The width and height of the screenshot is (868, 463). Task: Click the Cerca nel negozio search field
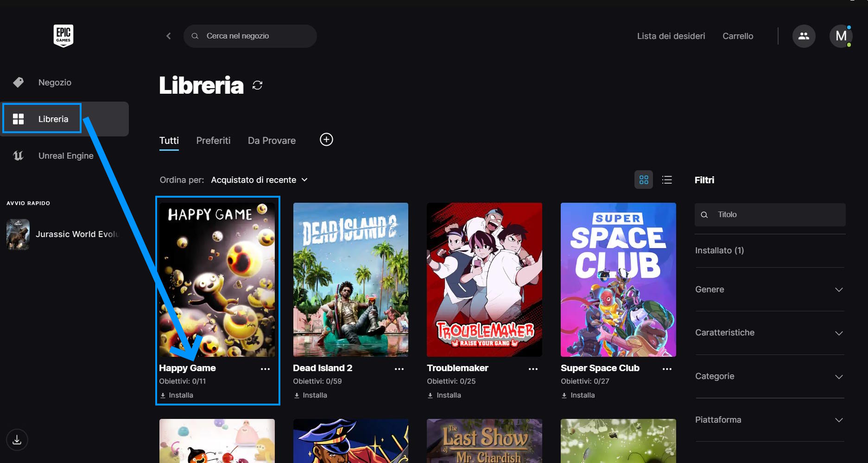[x=250, y=36]
